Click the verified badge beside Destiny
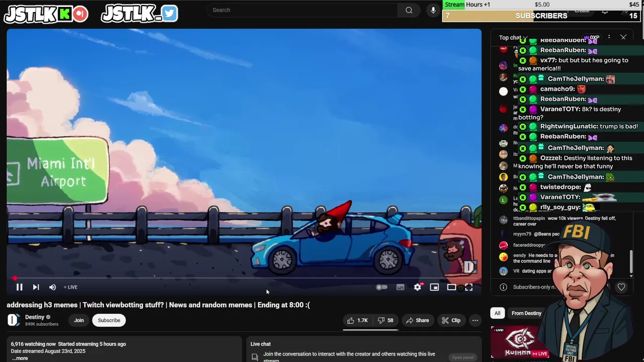The height and width of the screenshot is (362, 644). tap(48, 317)
